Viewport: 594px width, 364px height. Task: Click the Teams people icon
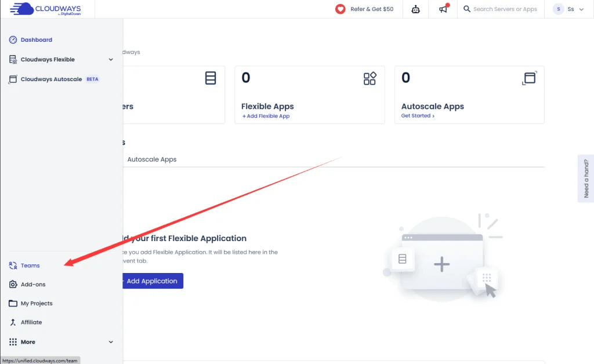click(x=13, y=265)
